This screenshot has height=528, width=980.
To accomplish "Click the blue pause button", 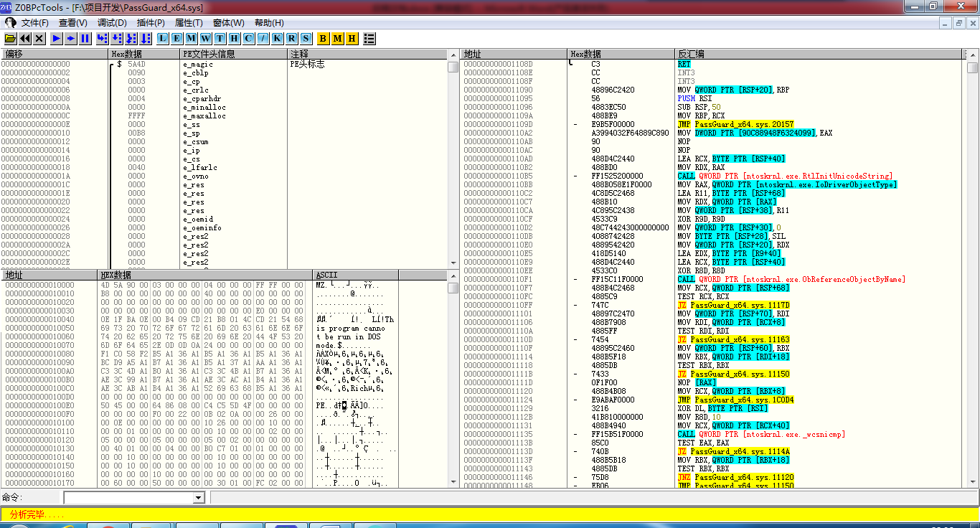I will point(85,38).
